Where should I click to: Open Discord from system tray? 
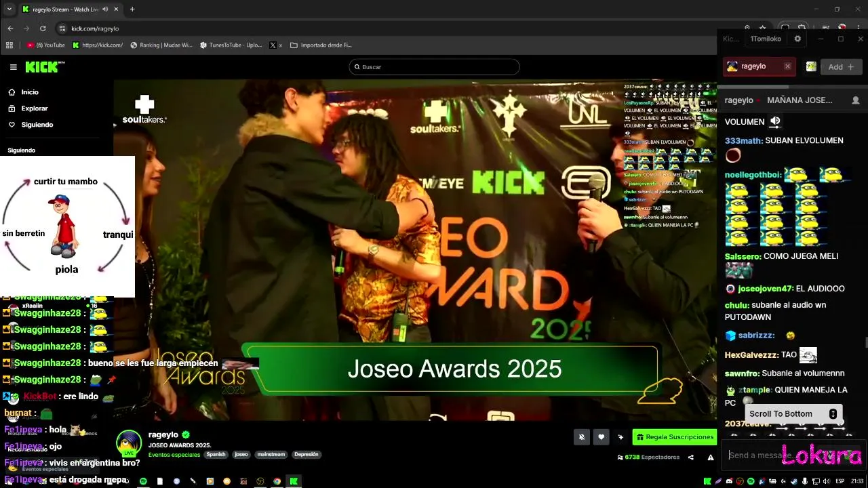(x=729, y=481)
